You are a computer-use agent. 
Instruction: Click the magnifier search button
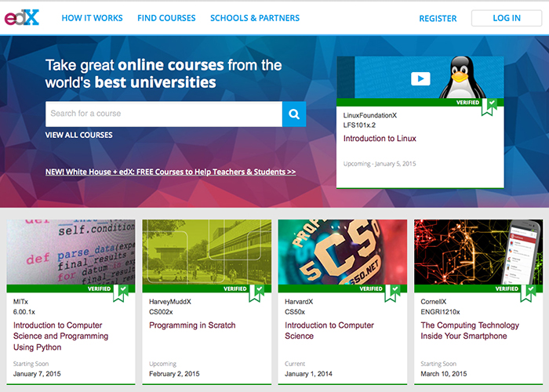pyautogui.click(x=294, y=114)
